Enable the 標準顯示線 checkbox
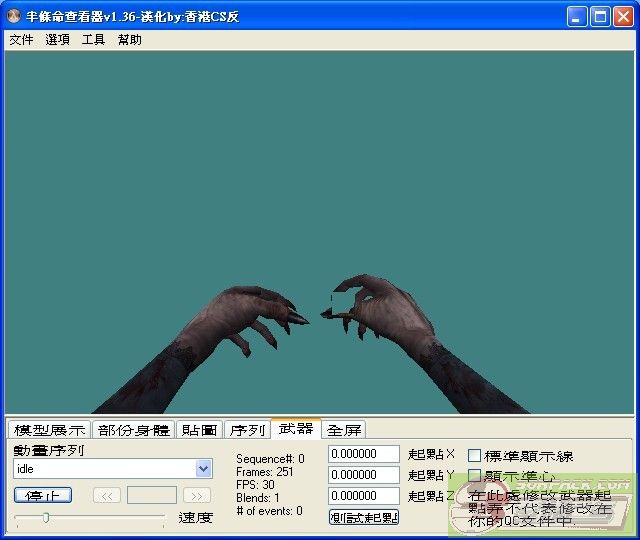 (x=475, y=456)
